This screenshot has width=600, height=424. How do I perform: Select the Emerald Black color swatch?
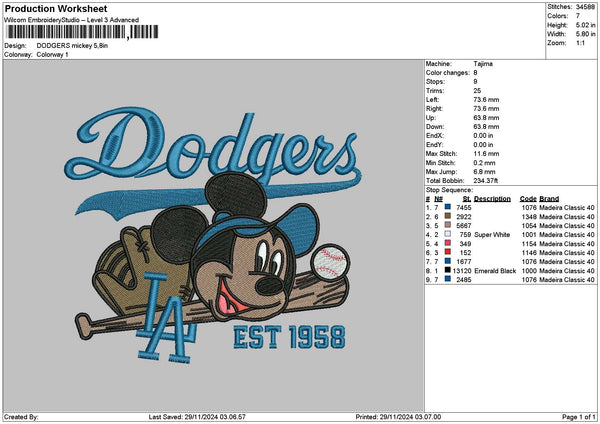click(x=447, y=270)
